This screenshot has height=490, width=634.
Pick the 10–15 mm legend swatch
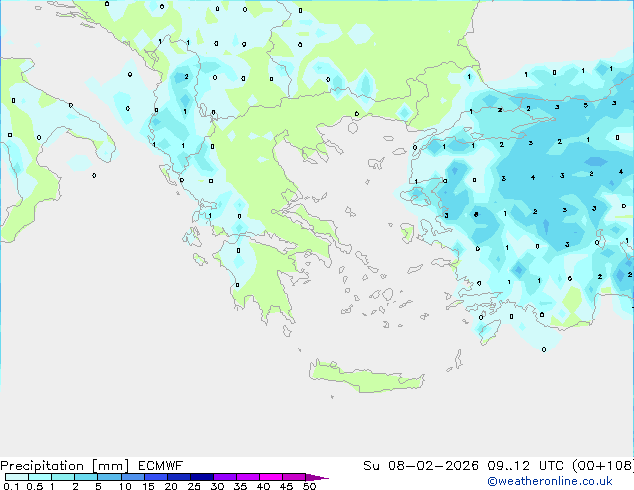tap(133, 477)
